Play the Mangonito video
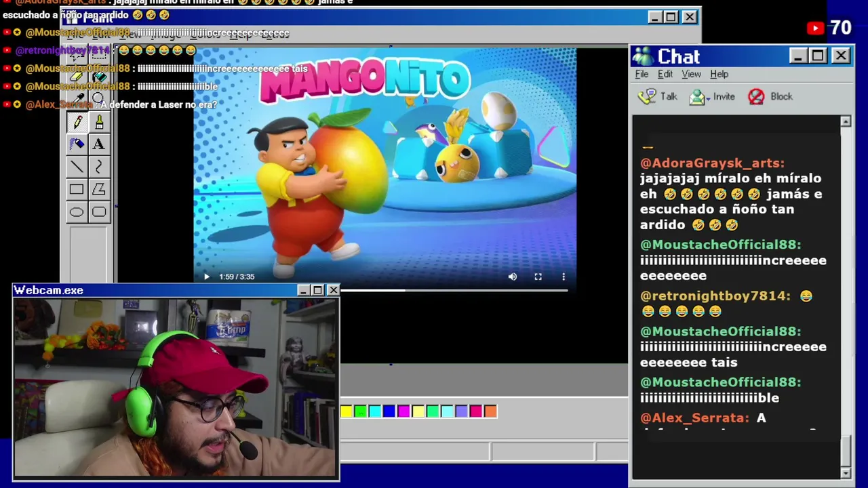Image resolution: width=868 pixels, height=488 pixels. (x=206, y=277)
